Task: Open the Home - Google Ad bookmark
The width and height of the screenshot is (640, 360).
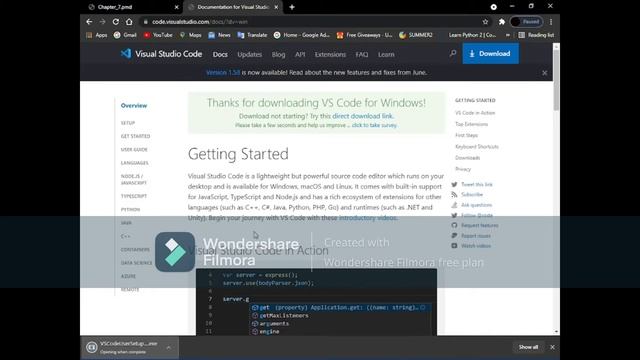Action: click(302, 35)
